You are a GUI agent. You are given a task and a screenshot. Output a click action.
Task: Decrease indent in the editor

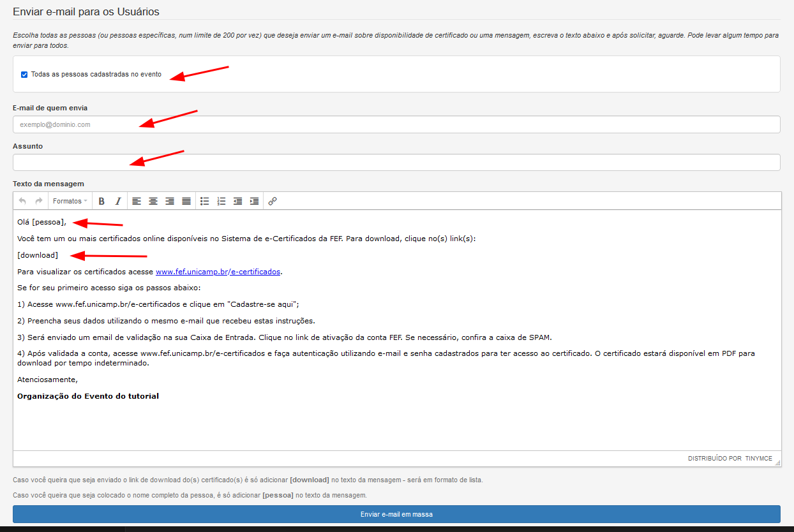[238, 201]
